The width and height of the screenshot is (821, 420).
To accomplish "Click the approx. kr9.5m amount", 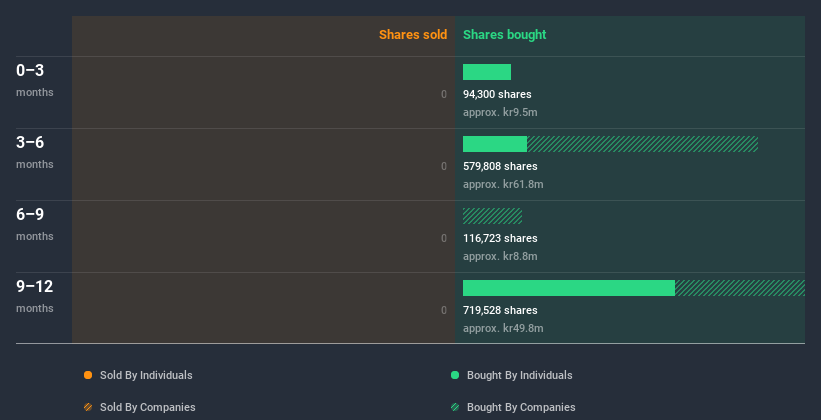I will pyautogui.click(x=500, y=112).
